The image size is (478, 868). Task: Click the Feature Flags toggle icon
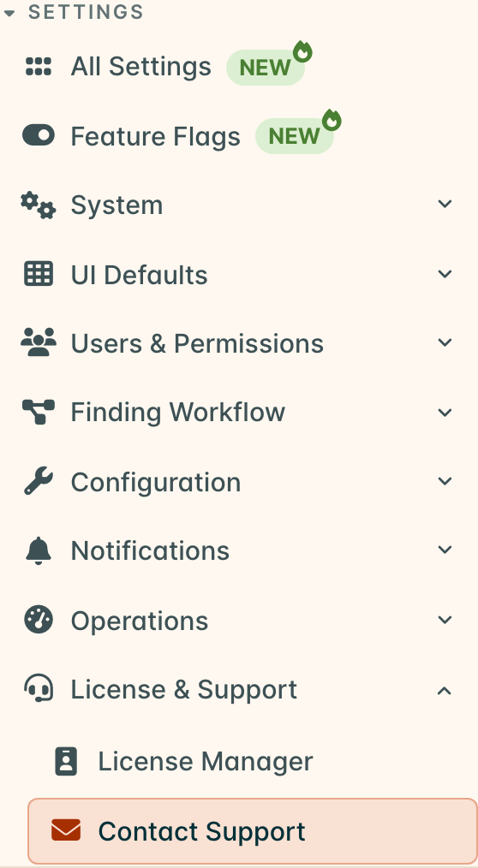click(x=39, y=135)
